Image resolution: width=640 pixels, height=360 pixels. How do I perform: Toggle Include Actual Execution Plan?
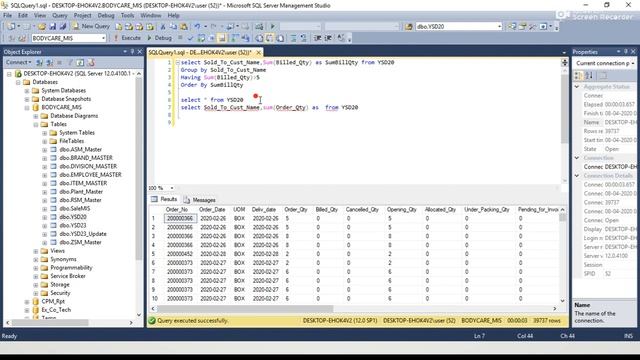point(235,38)
